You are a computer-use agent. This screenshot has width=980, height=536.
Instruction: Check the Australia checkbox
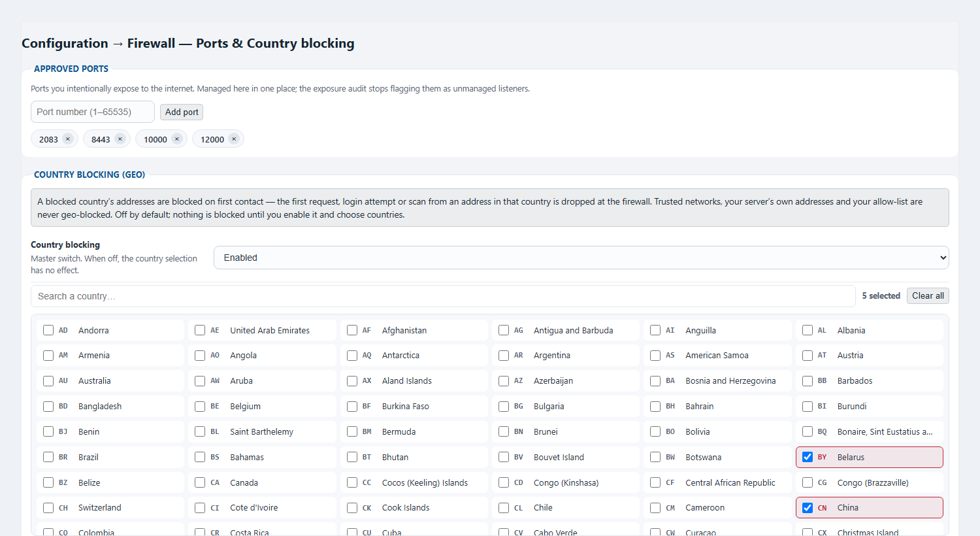[48, 380]
